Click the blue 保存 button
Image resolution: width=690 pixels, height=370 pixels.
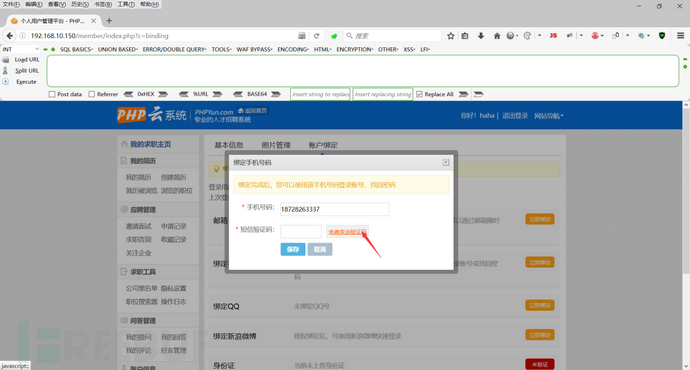coord(293,249)
